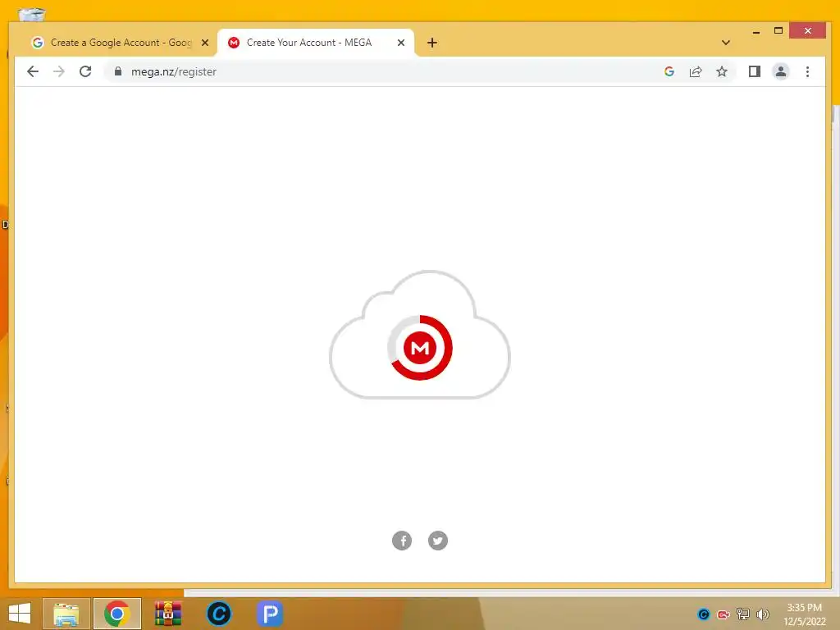
Task: Reload the mega.nz page
Action: [x=85, y=72]
